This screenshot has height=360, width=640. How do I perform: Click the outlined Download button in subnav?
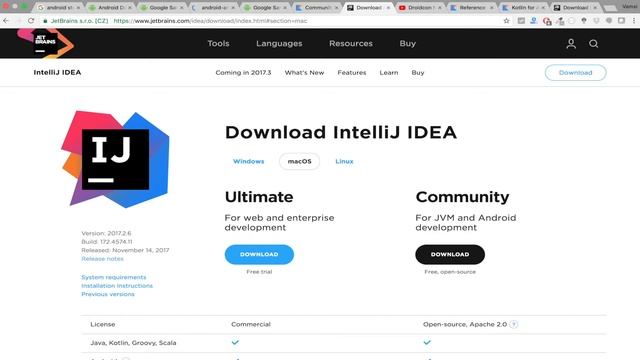coord(576,73)
